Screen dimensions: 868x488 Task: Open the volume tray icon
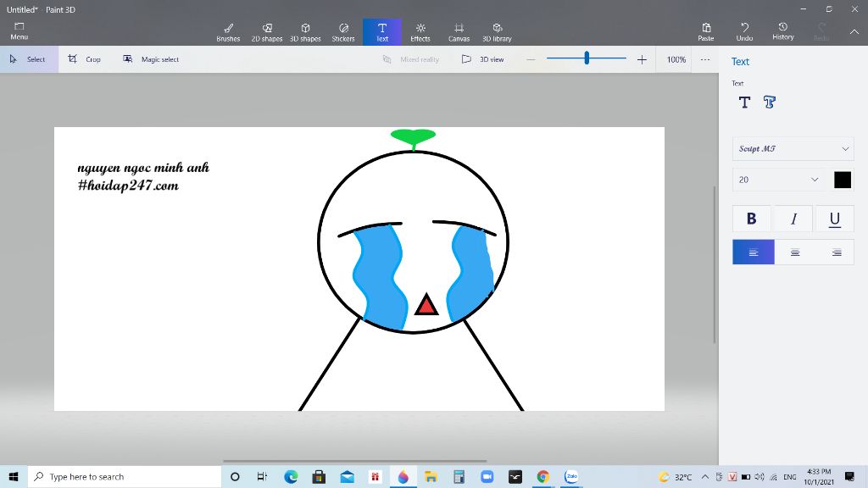click(759, 476)
